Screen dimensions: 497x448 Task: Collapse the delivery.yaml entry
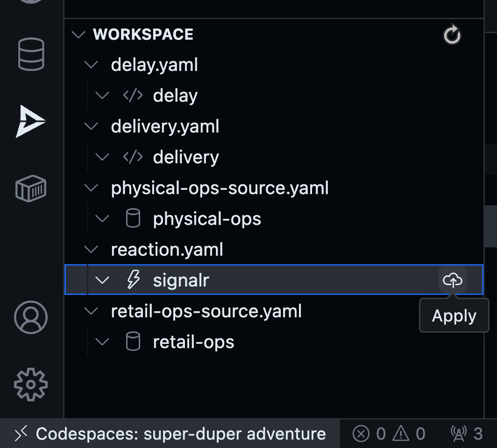pos(91,126)
